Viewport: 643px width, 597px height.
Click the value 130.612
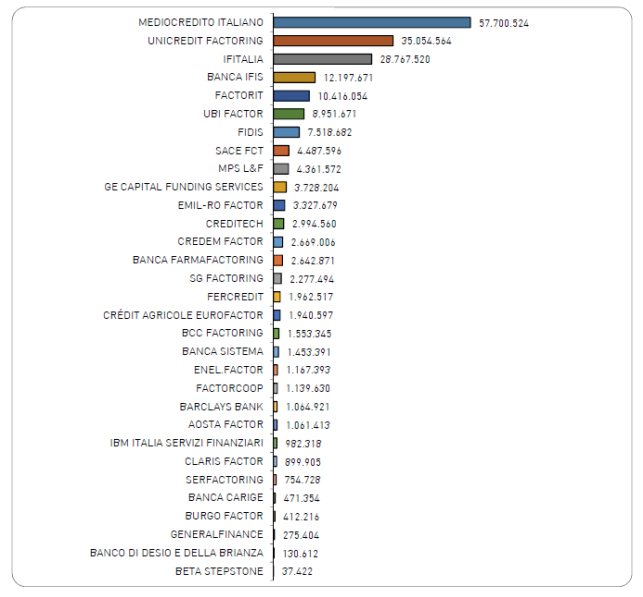tap(301, 554)
